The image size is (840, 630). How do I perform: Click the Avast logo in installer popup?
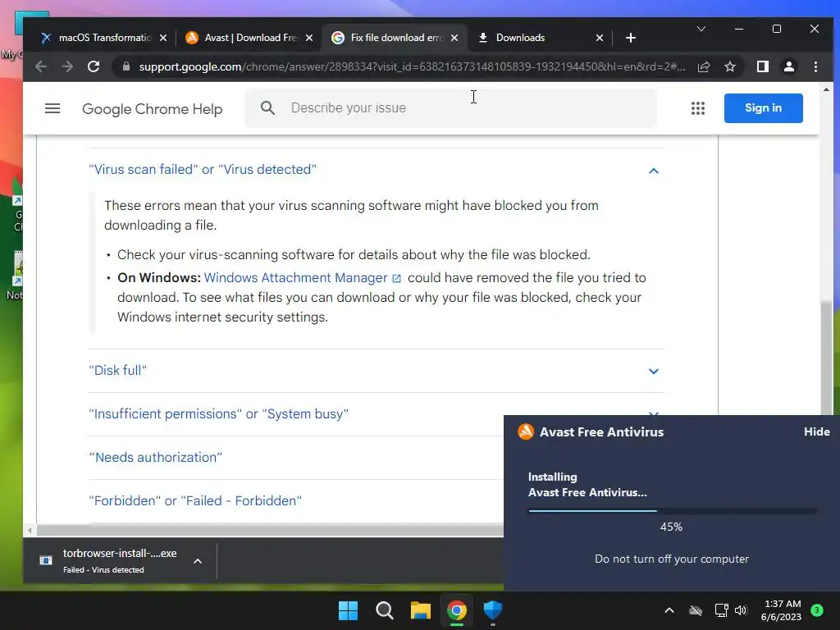point(526,431)
